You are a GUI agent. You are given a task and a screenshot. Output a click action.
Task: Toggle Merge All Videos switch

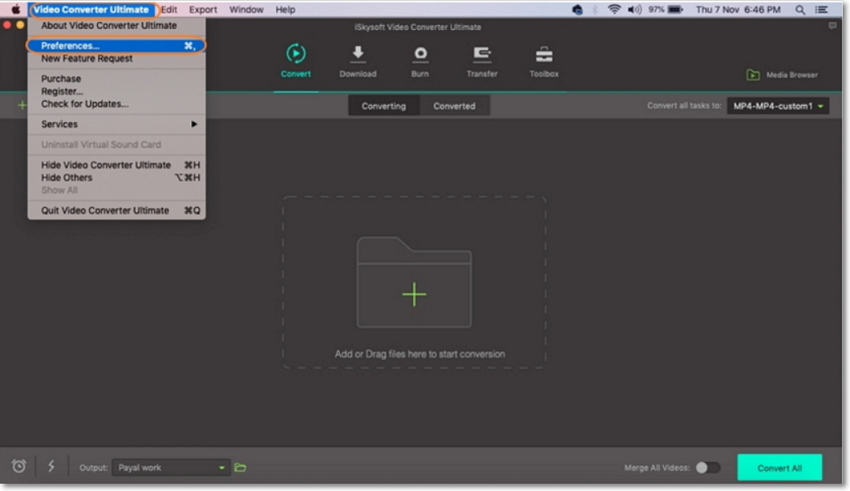tap(707, 467)
